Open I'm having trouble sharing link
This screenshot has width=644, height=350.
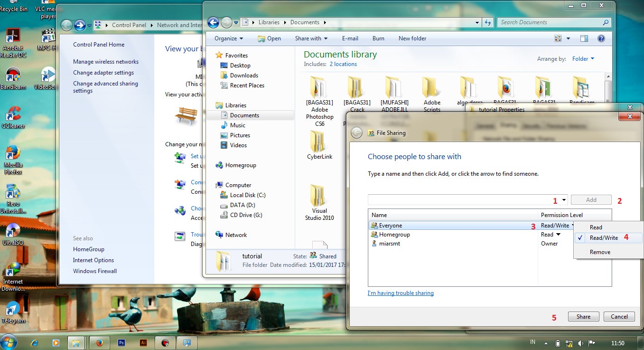tap(401, 293)
